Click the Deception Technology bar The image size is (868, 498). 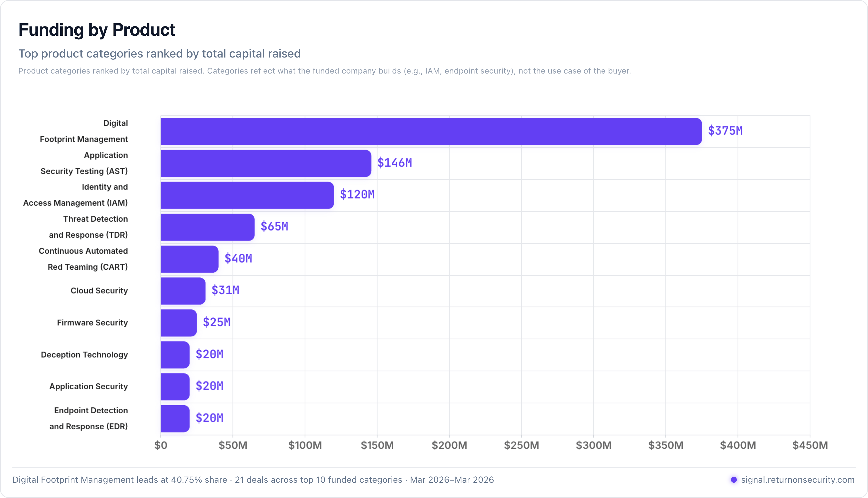coord(175,355)
